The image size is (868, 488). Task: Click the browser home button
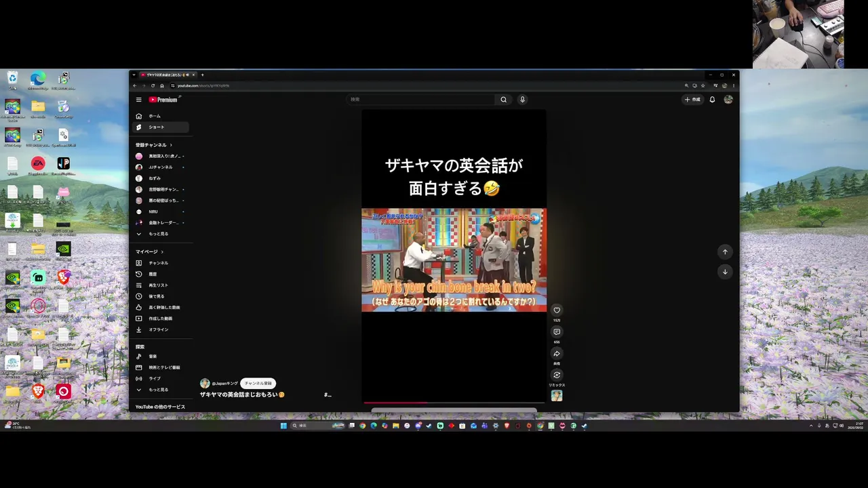pos(162,86)
